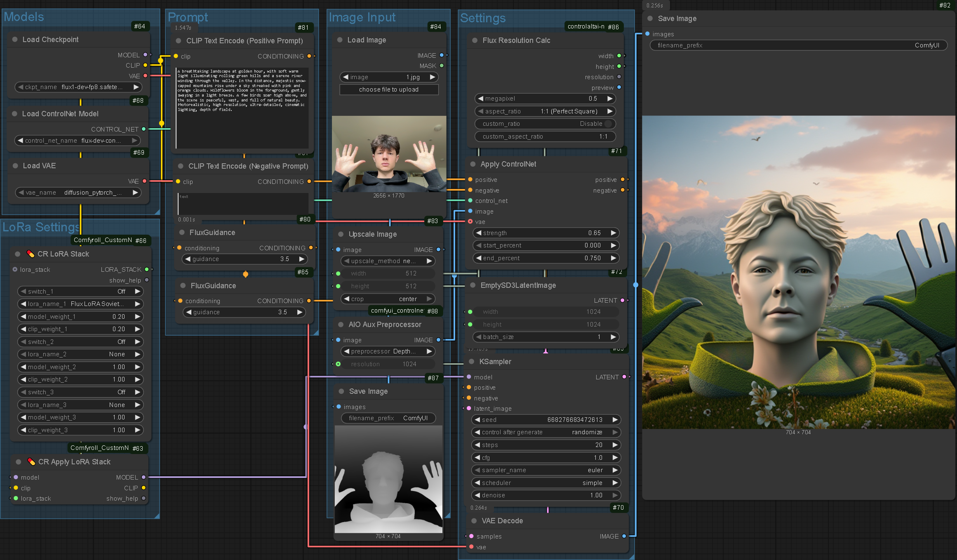This screenshot has width=957, height=560.
Task: Collapse the Flux Resolution Calc node dot
Action: point(475,40)
